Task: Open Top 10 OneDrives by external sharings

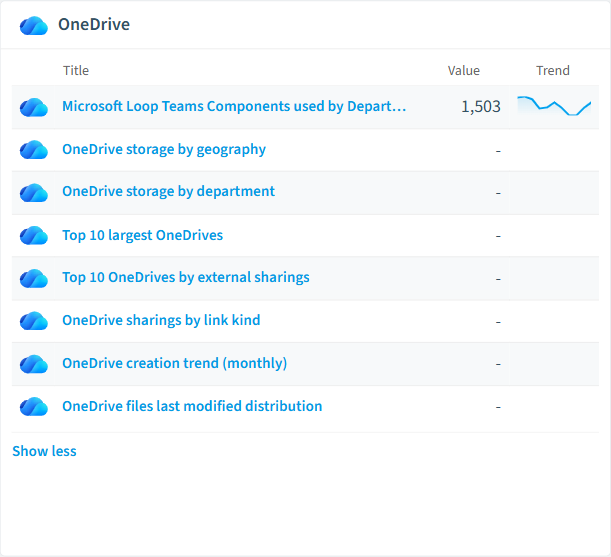Action: [186, 278]
